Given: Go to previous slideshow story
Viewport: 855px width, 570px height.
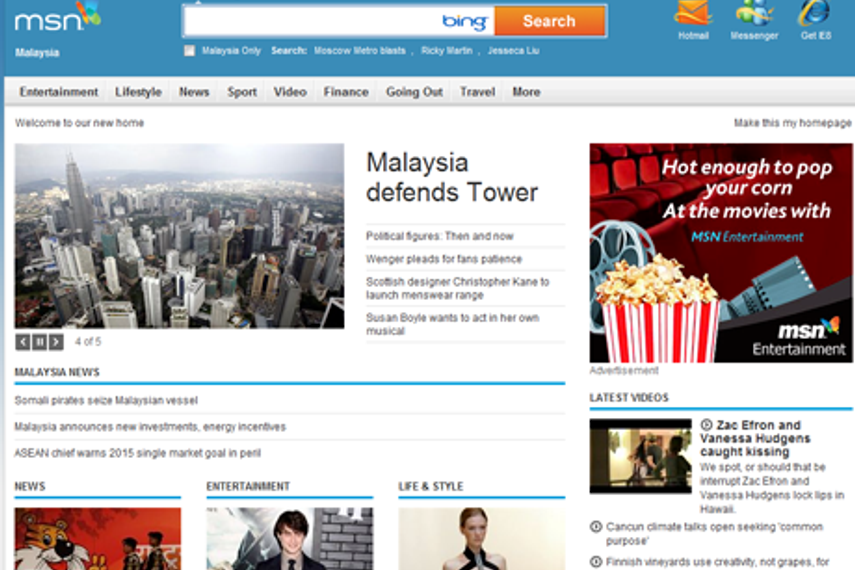Looking at the screenshot, I should [x=22, y=342].
